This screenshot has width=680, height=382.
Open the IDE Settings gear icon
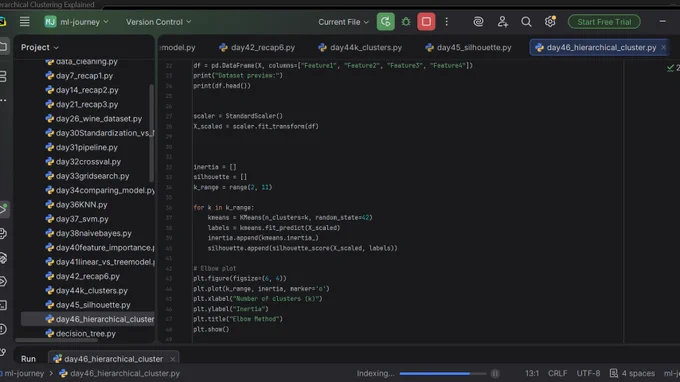coord(550,22)
